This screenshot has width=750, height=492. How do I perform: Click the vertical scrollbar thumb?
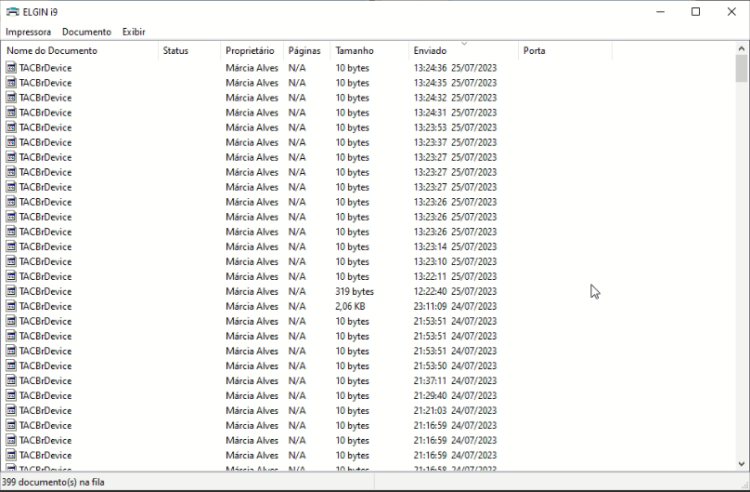[x=741, y=68]
